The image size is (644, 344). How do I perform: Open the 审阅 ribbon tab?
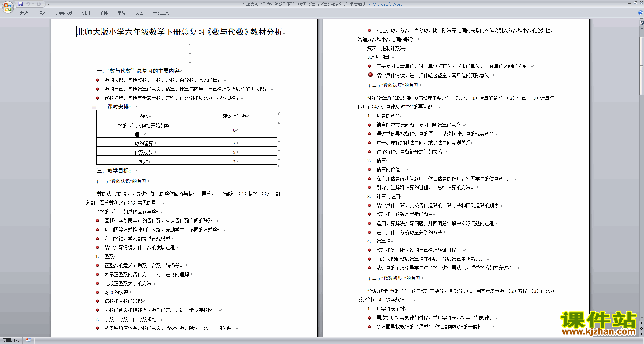121,13
